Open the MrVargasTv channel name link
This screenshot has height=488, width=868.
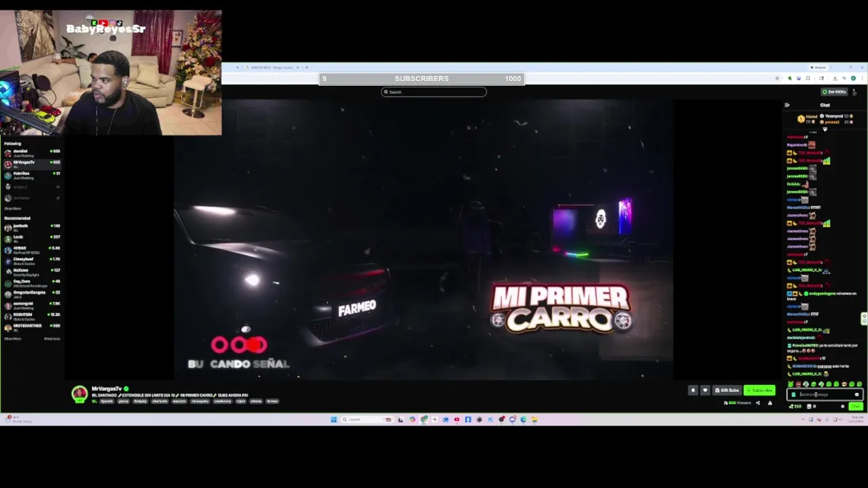tap(106, 389)
